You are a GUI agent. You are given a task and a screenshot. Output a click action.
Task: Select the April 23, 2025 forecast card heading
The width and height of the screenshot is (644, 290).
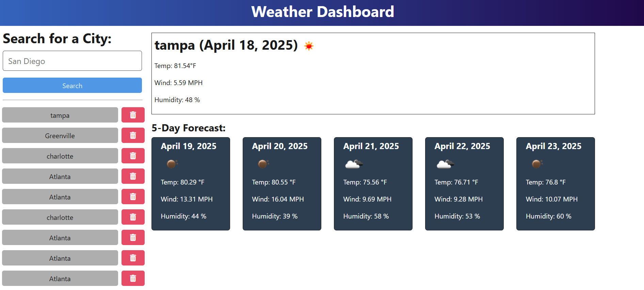553,146
